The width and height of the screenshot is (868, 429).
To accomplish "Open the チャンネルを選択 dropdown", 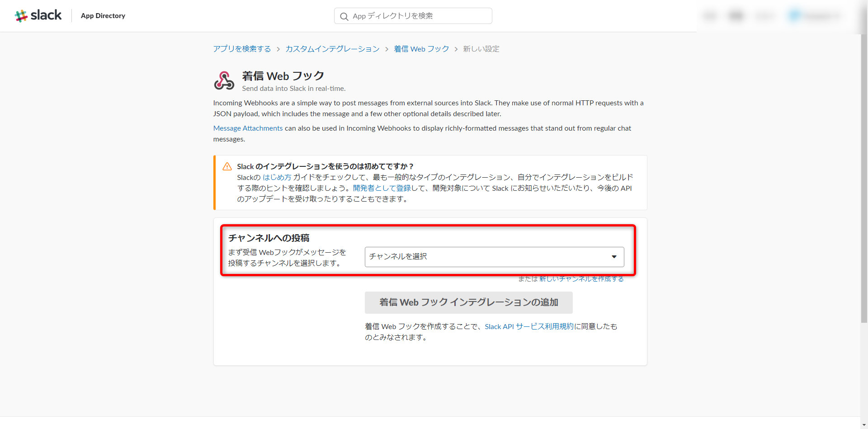I will coord(494,257).
